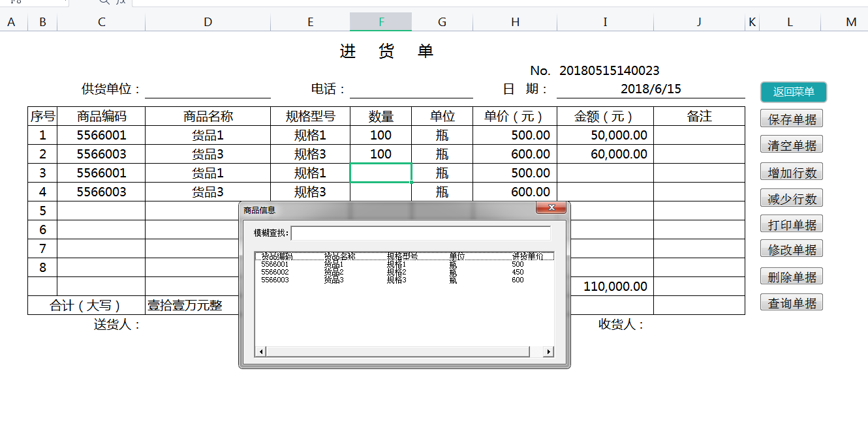Close the 商品信息 dialog
Image resolution: width=868 pixels, height=446 pixels.
point(551,208)
